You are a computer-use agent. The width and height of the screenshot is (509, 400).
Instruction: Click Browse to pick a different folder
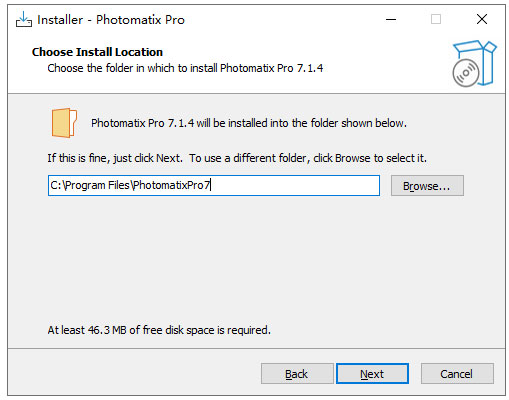tap(427, 186)
